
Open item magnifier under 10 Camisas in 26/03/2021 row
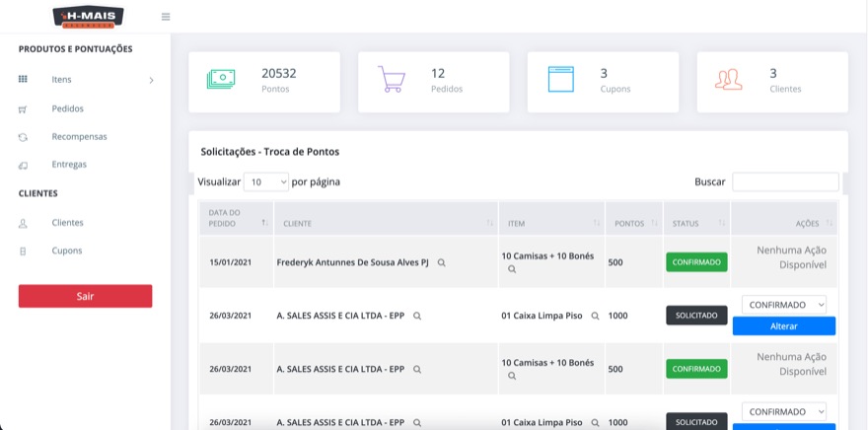point(512,376)
